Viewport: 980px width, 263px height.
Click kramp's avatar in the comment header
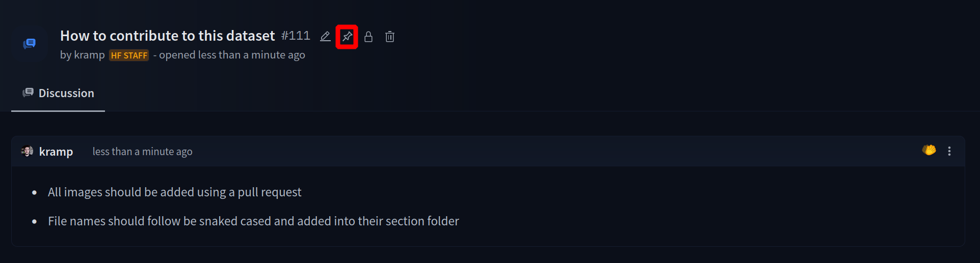pos(28,151)
